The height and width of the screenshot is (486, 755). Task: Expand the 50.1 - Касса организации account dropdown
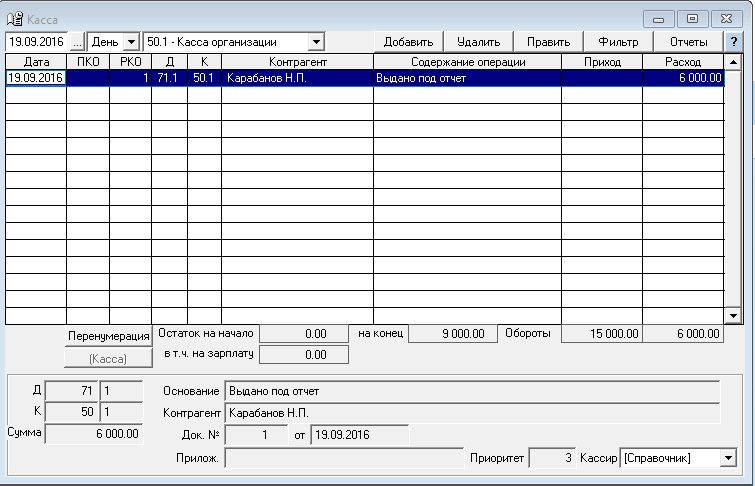click(316, 42)
